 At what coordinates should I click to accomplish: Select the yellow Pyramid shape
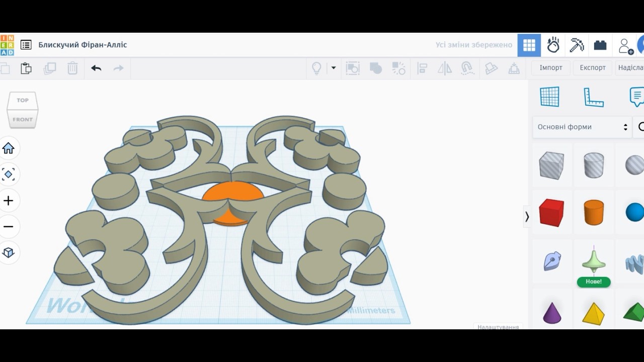click(593, 313)
